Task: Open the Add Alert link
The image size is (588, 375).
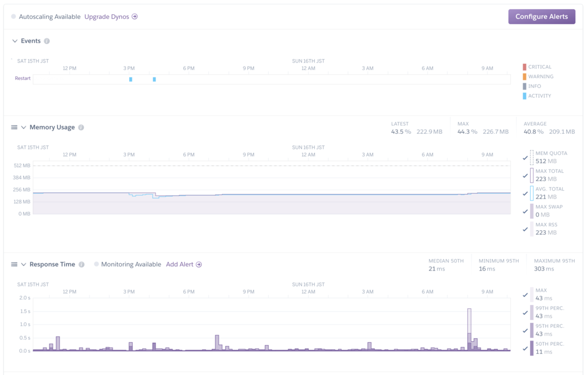Action: tap(179, 264)
